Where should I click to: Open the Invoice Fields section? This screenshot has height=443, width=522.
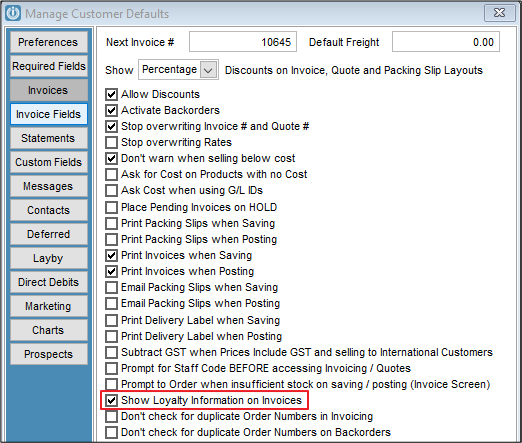[49, 114]
